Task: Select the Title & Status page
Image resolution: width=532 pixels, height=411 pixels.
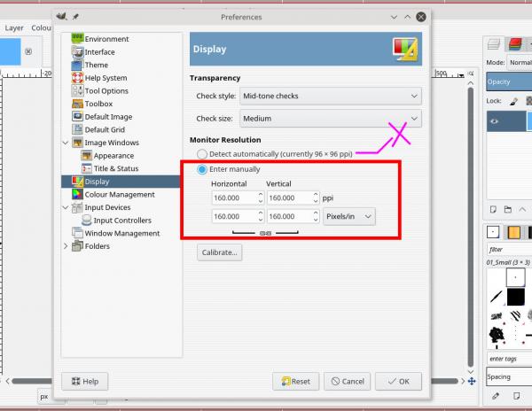Action: pyautogui.click(x=115, y=168)
